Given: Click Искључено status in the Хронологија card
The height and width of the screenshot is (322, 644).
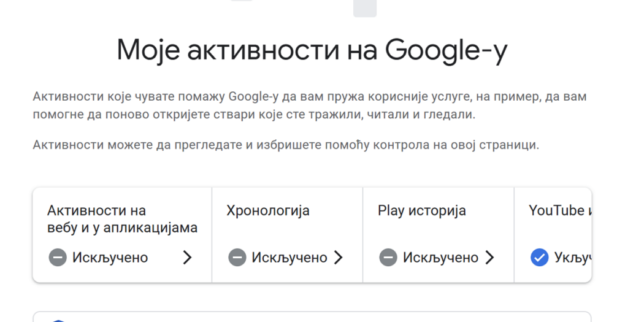Looking at the screenshot, I should point(289,258).
